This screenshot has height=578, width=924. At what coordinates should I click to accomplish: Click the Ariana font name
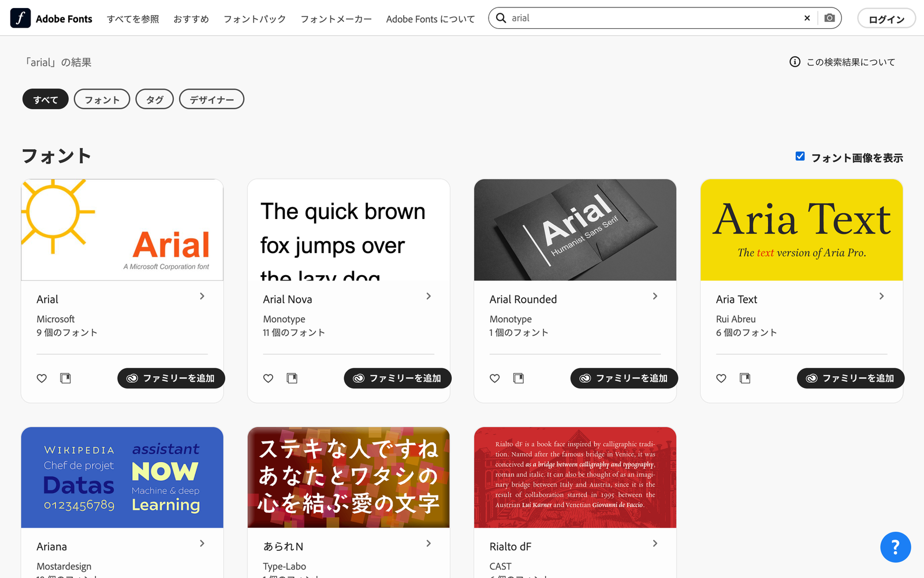coord(52,547)
